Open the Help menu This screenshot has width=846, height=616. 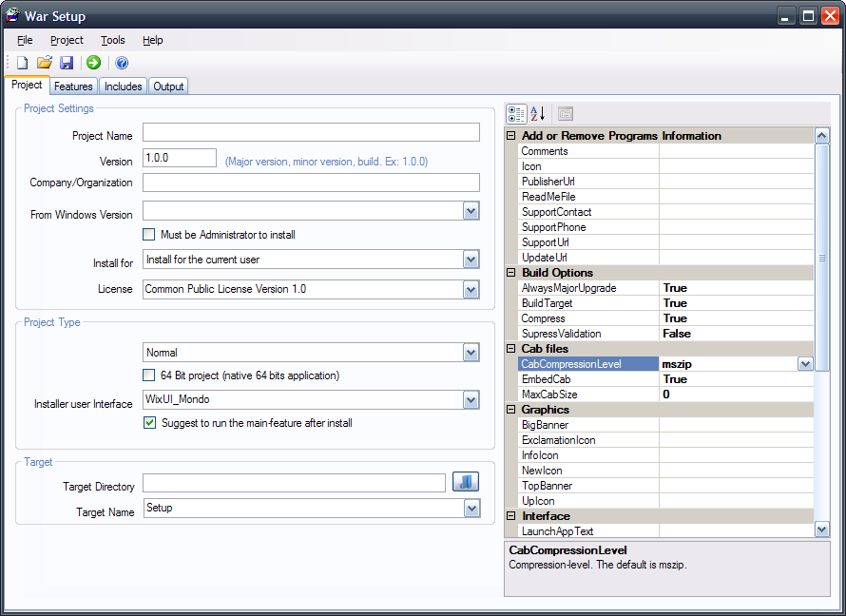click(x=153, y=40)
